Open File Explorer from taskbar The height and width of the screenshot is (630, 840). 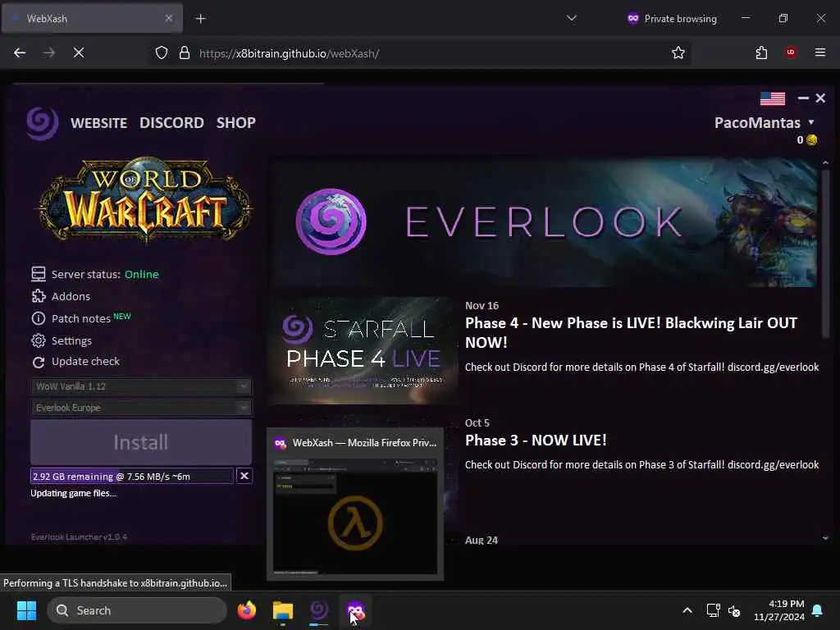pos(283,610)
